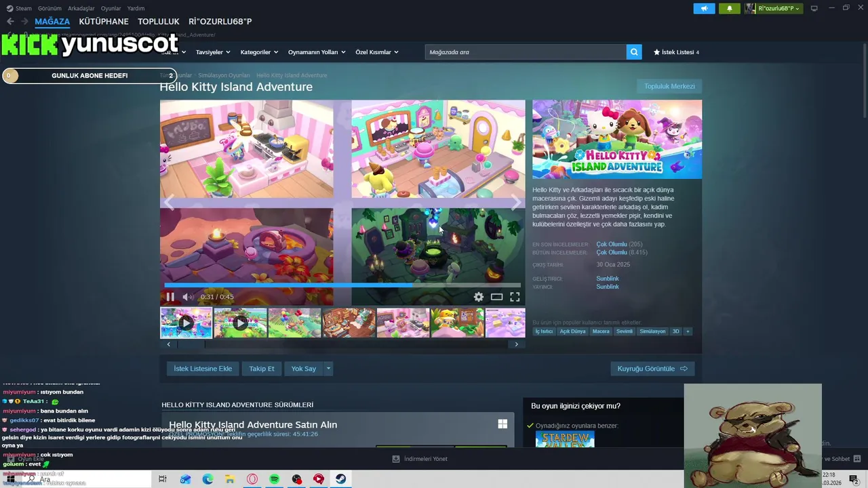Select the first trailer thumbnail
868x488 pixels.
[x=186, y=323]
